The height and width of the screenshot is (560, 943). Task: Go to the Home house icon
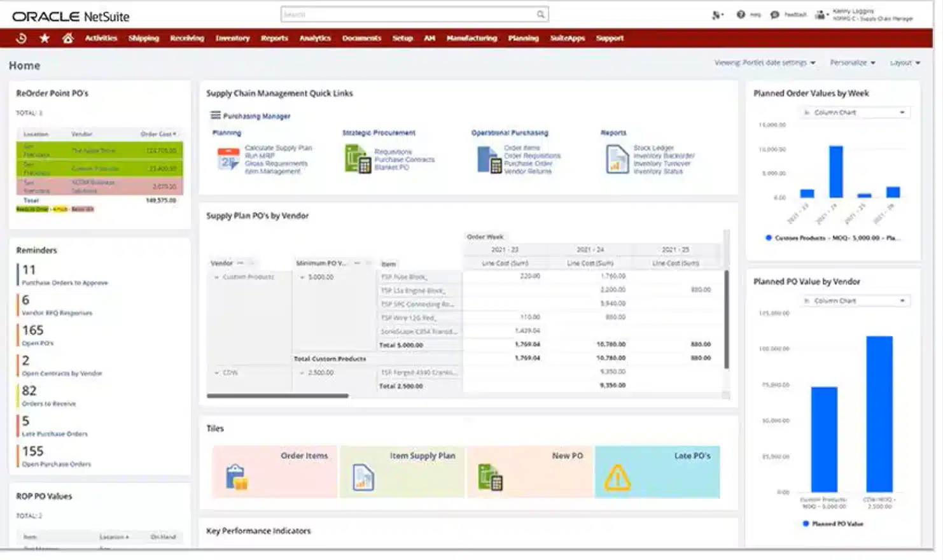coord(67,38)
